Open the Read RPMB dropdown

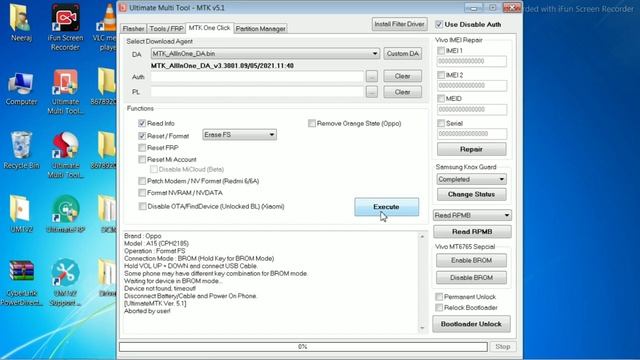tap(472, 215)
